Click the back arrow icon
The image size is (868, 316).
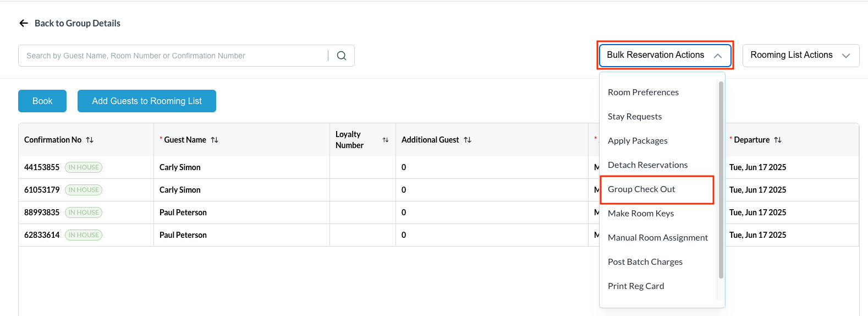[x=24, y=23]
